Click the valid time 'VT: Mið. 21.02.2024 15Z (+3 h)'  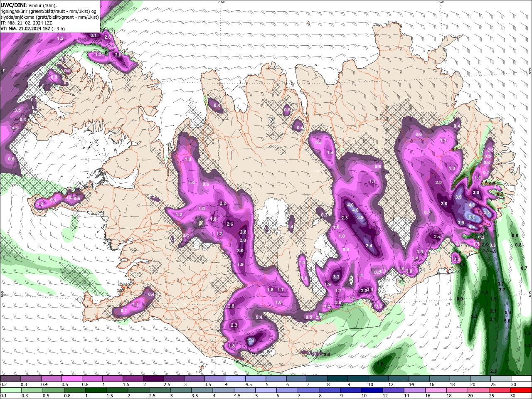pyautogui.click(x=32, y=29)
